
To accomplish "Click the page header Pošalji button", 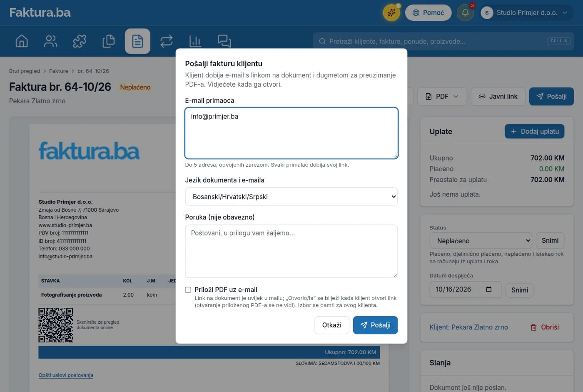I will pos(551,96).
